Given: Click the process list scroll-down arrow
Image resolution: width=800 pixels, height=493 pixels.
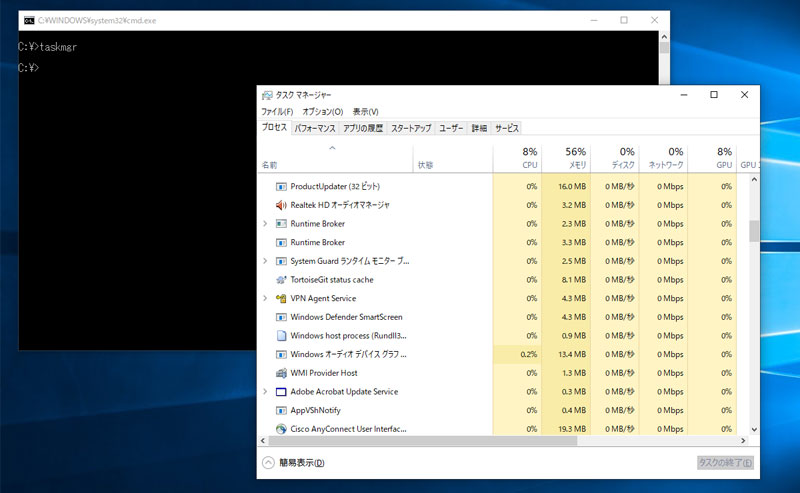Looking at the screenshot, I should coord(754,430).
